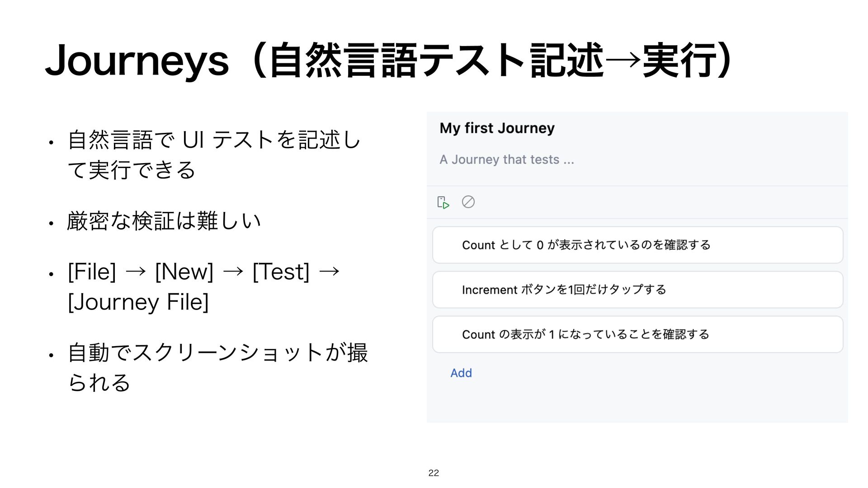Select the step "Count として 0 が表示されているのを確認する"

[x=637, y=245]
